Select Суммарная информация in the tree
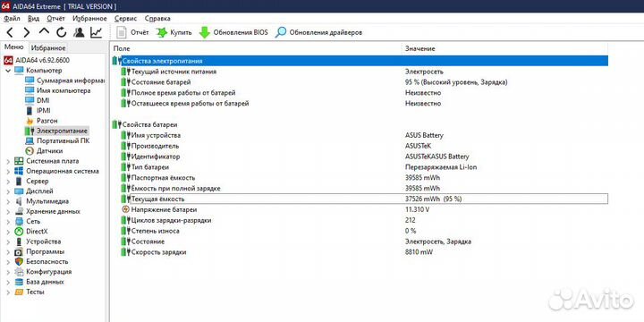This screenshot has width=644, height=322. point(71,80)
